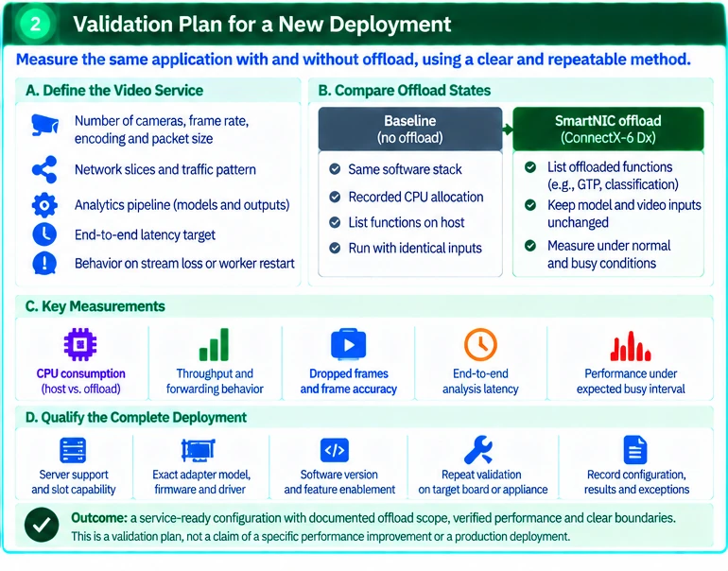
Task: Click 'Dropped frames and frame accuracy' label
Action: [348, 381]
